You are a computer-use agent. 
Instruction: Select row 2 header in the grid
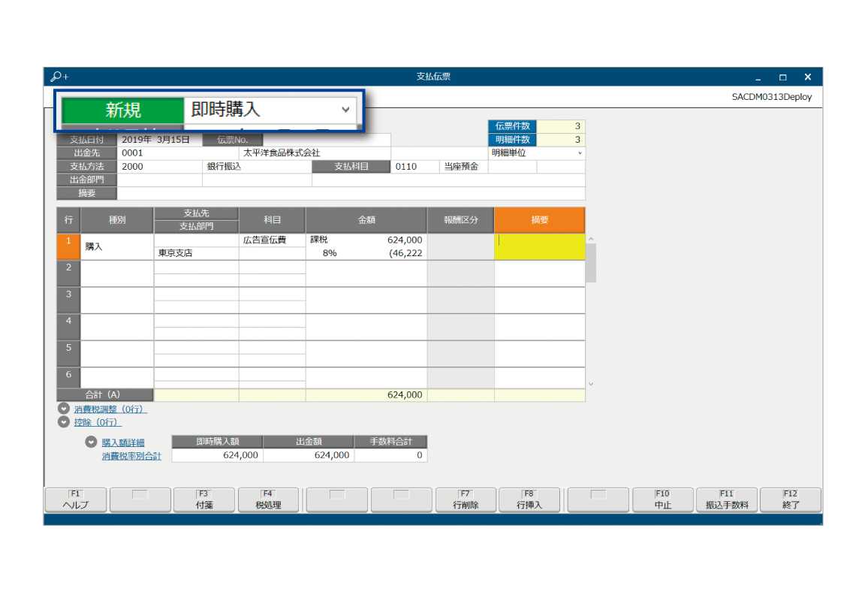click(x=68, y=273)
